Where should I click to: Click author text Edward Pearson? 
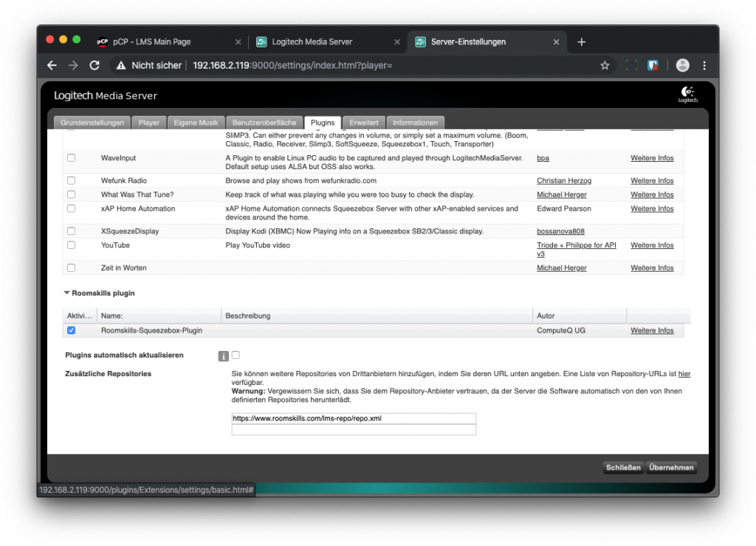(x=563, y=209)
